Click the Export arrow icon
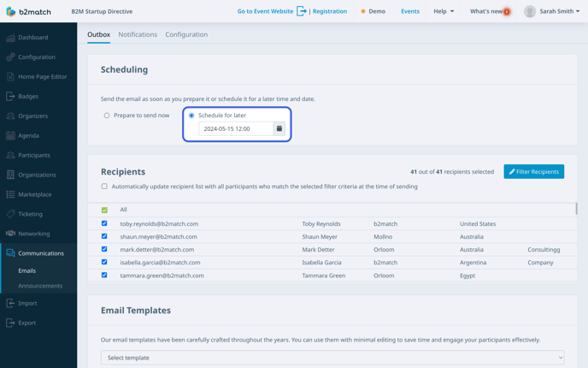This screenshot has height=368, width=588. coord(10,323)
